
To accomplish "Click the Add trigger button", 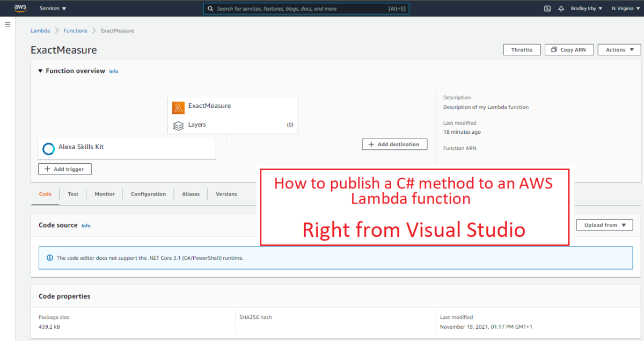I will (65, 169).
